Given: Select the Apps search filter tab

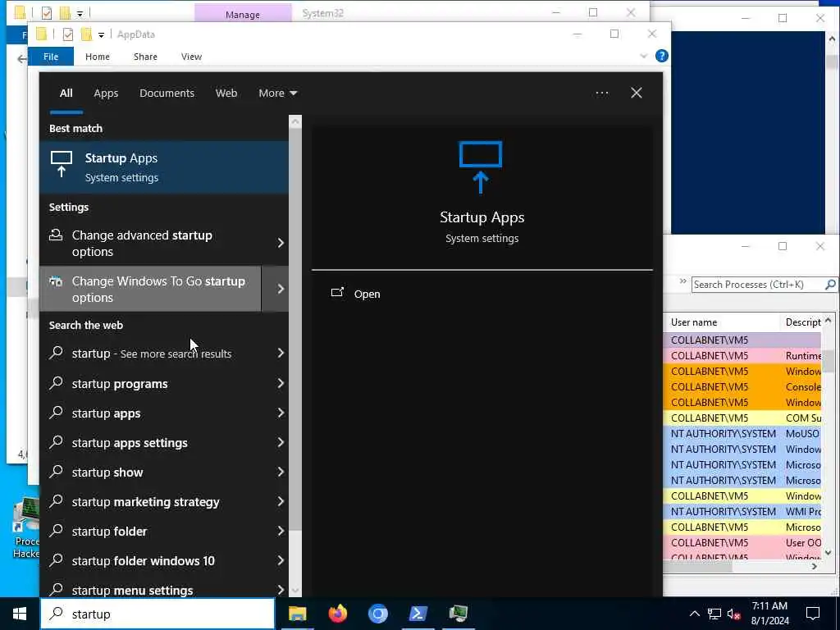Looking at the screenshot, I should coord(106,94).
